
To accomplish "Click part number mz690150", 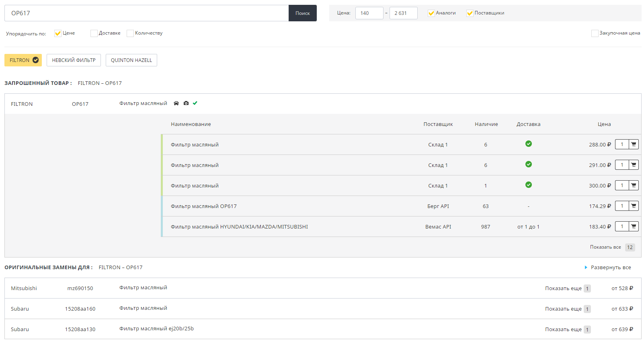I will click(80, 288).
